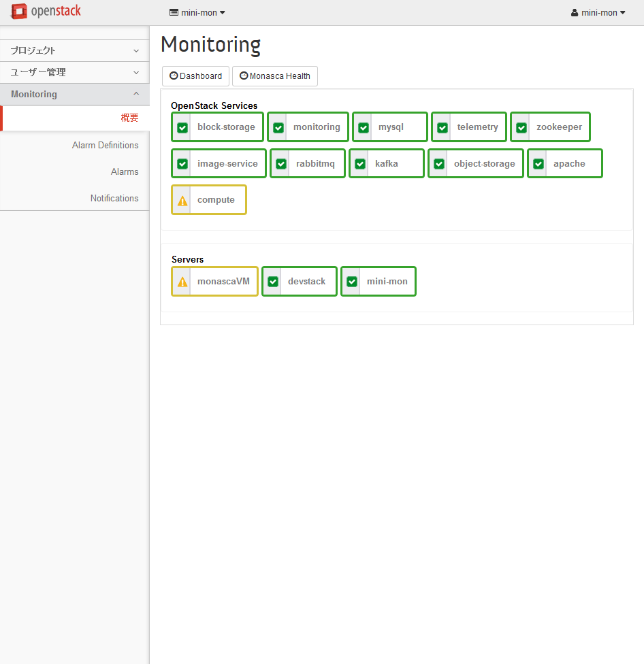Open the monitoring service label
The height and width of the screenshot is (664, 644).
click(x=317, y=127)
